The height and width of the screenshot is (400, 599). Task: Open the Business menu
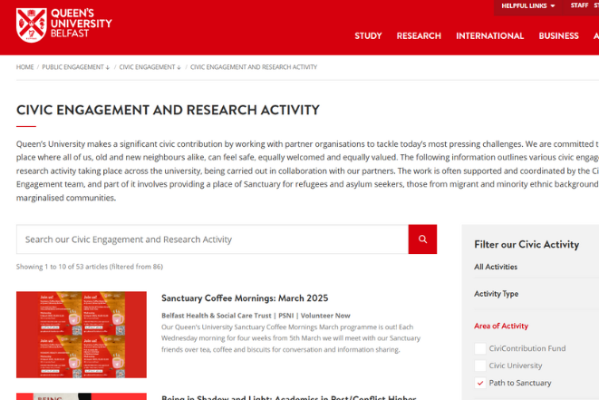click(559, 36)
